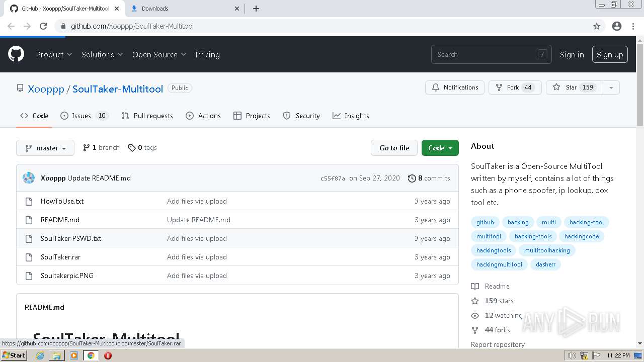Click the hacking-tool topic tag
This screenshot has width=644, height=362.
point(586,222)
